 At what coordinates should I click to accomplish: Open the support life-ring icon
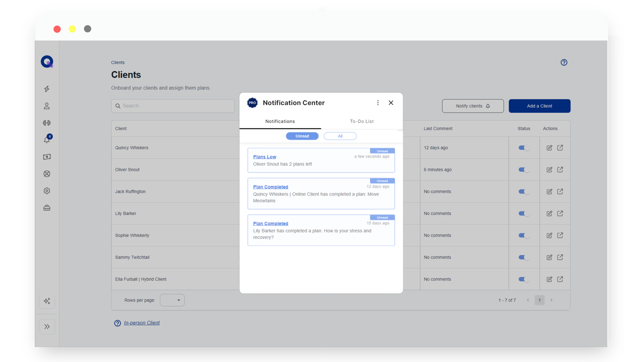(x=47, y=174)
